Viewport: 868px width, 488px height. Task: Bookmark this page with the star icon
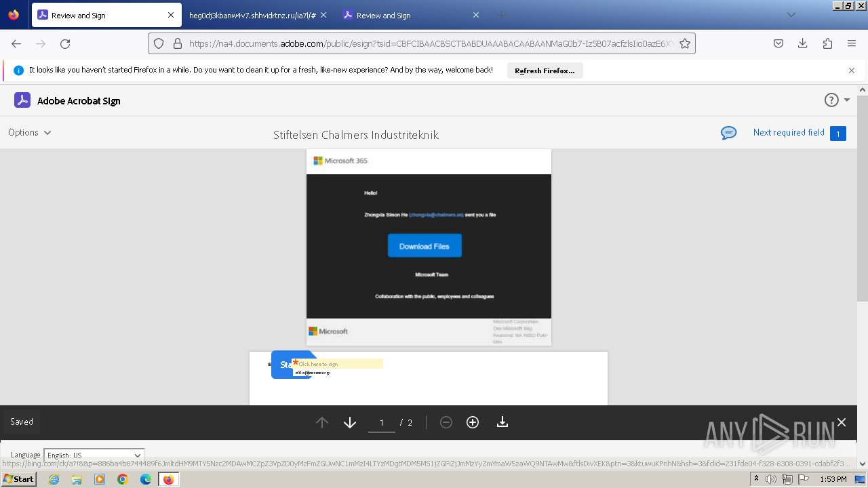[x=685, y=43]
